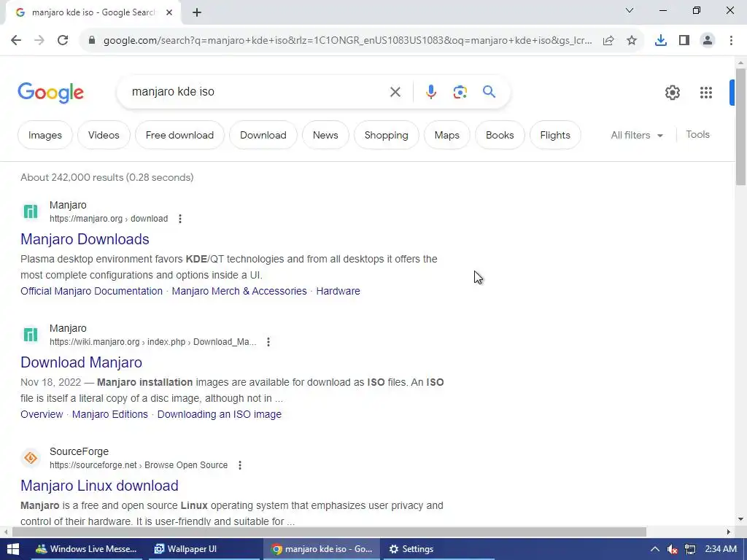
Task: Select the Download filter chip
Action: pos(263,135)
